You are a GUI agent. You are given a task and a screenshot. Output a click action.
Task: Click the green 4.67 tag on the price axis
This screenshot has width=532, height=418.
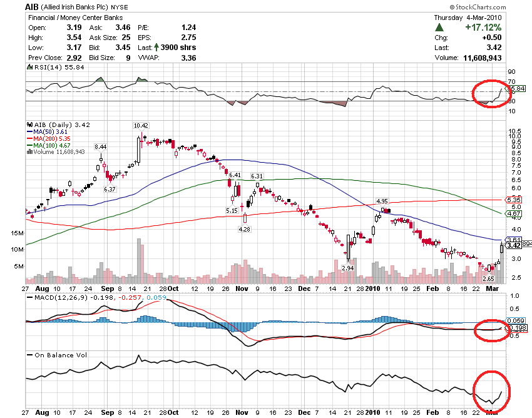[514, 214]
